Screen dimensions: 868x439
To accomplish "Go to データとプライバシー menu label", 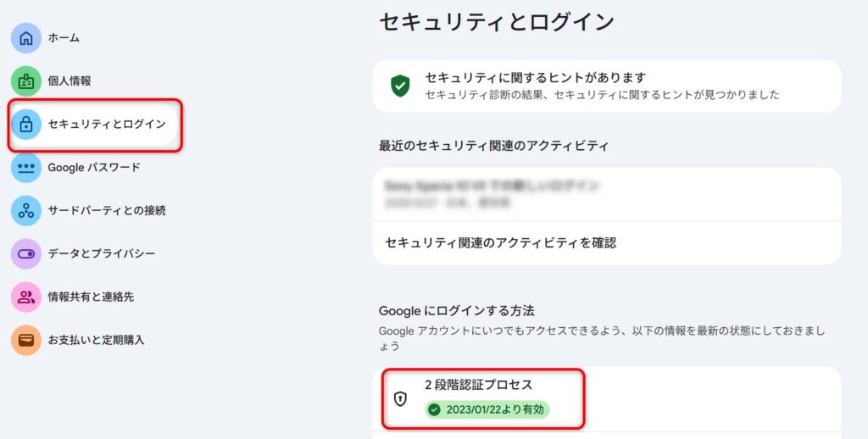I will (102, 253).
